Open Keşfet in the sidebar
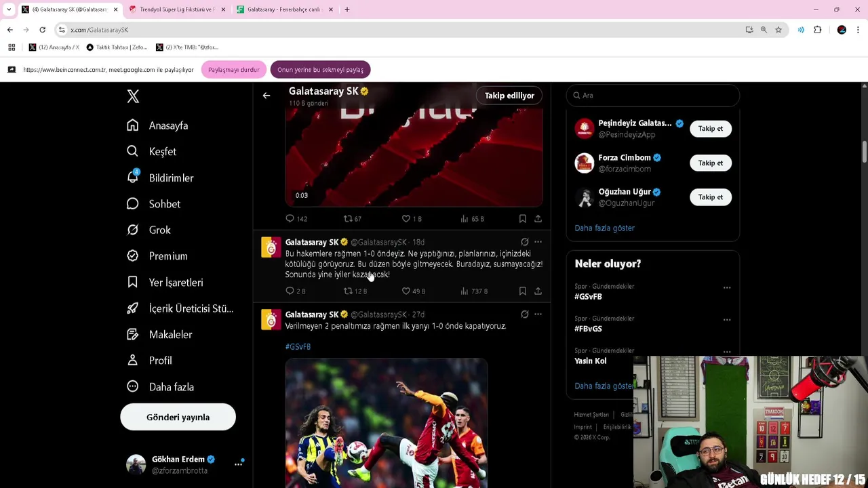 tap(152, 152)
